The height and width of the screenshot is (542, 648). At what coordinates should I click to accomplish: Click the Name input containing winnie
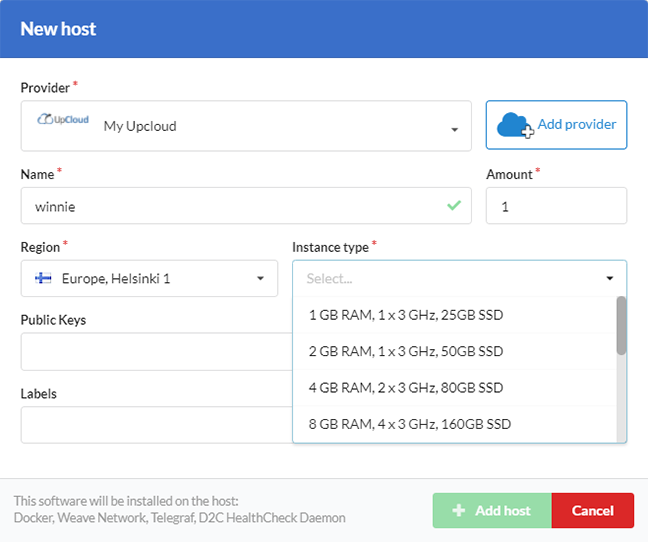(230, 207)
